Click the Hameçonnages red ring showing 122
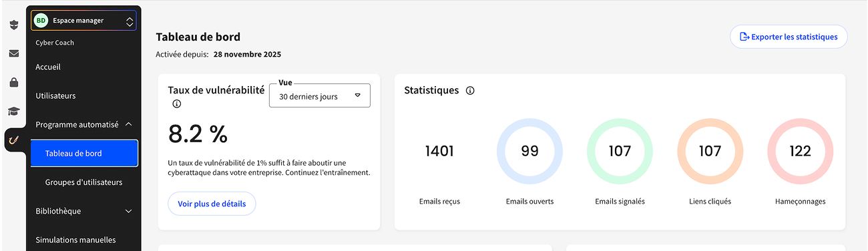The height and width of the screenshot is (251, 868). pos(800,152)
